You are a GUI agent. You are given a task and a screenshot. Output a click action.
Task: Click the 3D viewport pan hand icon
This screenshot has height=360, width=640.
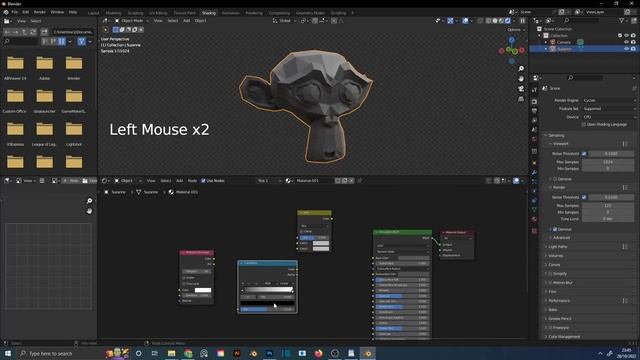521,78
